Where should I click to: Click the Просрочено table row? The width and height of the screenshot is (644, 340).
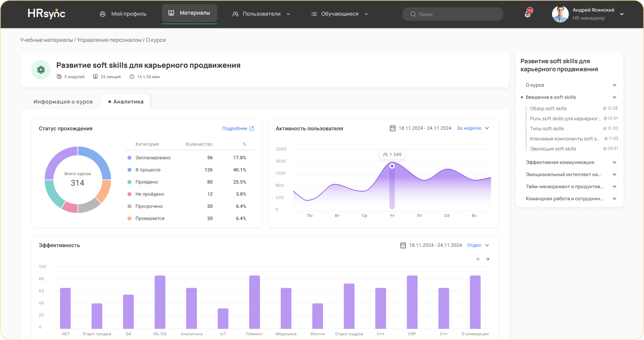coord(190,207)
